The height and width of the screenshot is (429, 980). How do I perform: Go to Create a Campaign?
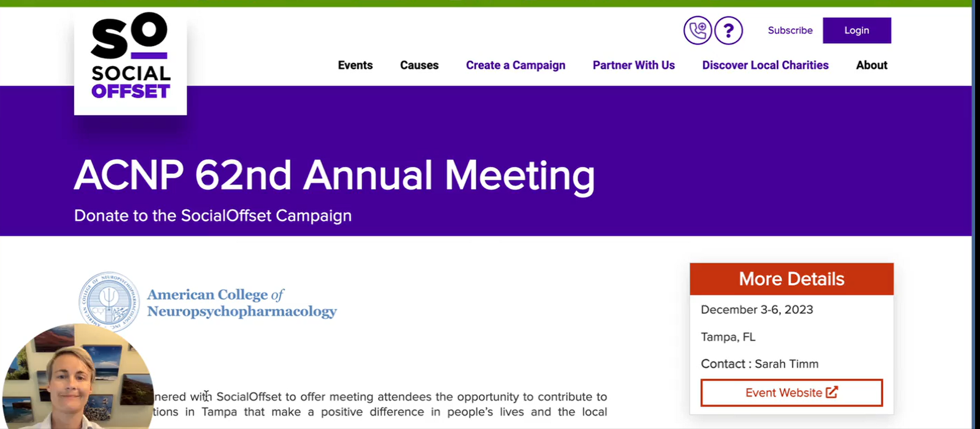click(x=515, y=65)
